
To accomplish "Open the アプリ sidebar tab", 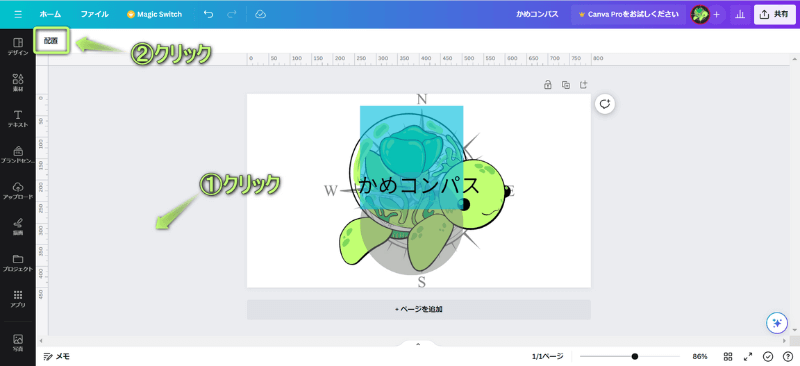I will click(18, 299).
